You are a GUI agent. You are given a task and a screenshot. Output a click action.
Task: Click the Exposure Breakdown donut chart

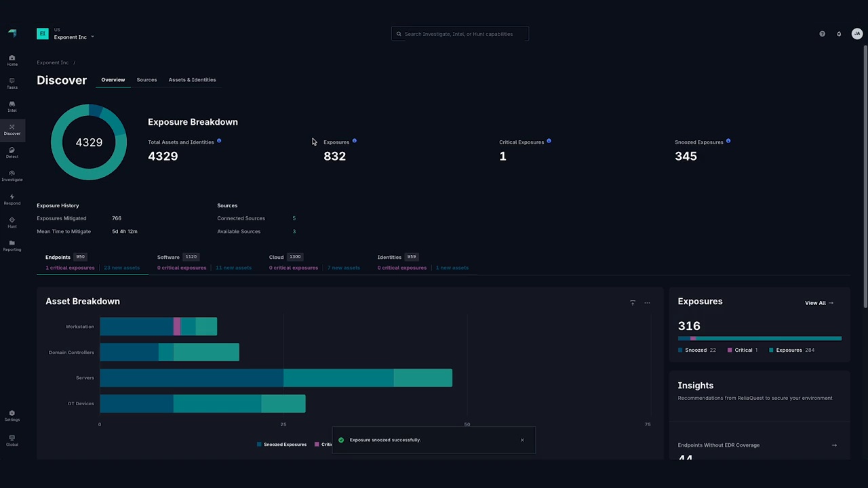click(89, 142)
